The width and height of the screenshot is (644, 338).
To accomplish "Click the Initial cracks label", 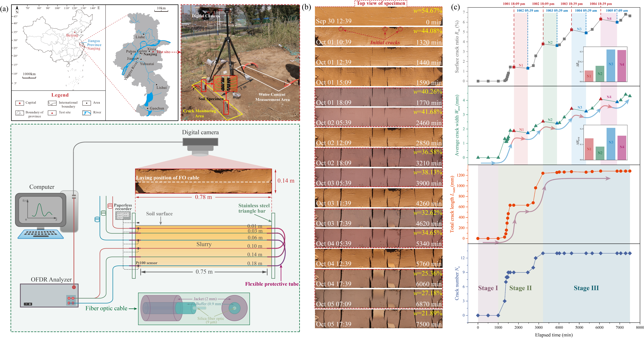I will pos(385,42).
